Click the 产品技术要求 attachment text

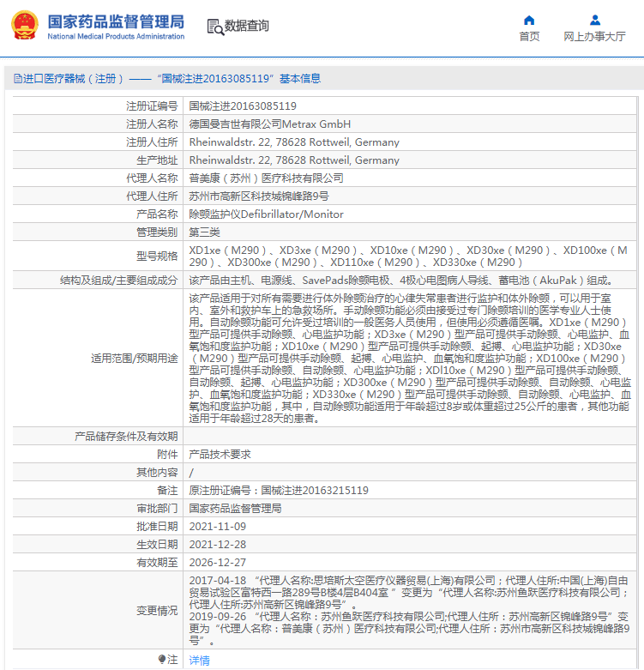click(x=218, y=455)
